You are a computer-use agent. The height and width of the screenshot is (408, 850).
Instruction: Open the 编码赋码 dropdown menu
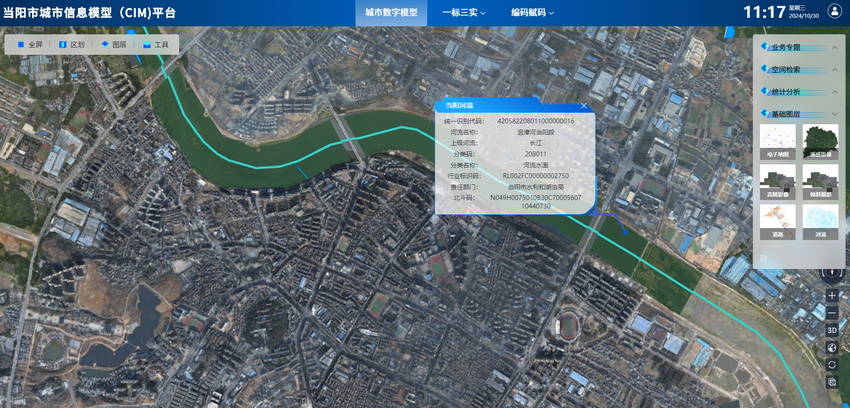pyautogui.click(x=532, y=13)
